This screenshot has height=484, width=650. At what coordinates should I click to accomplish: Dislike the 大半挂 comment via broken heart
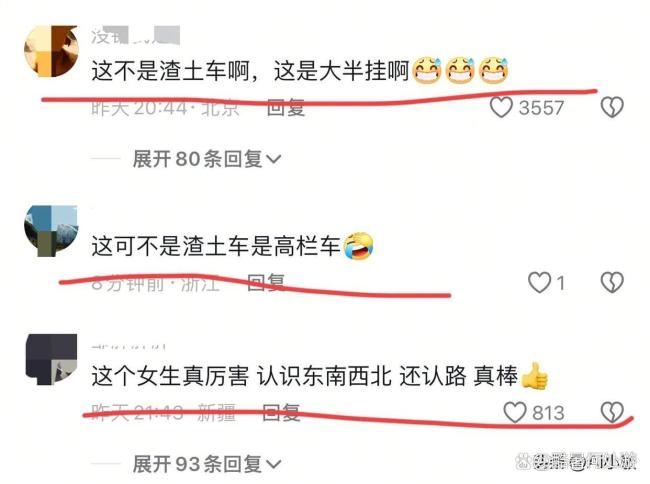pos(612,108)
